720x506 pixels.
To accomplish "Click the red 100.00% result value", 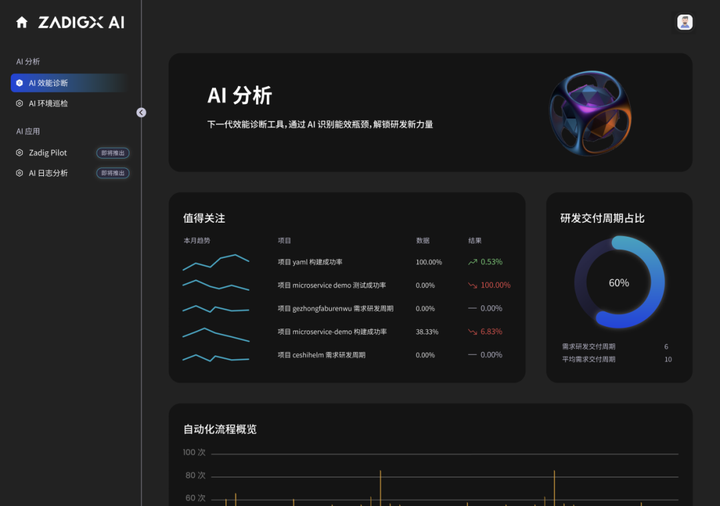I will 495,285.
